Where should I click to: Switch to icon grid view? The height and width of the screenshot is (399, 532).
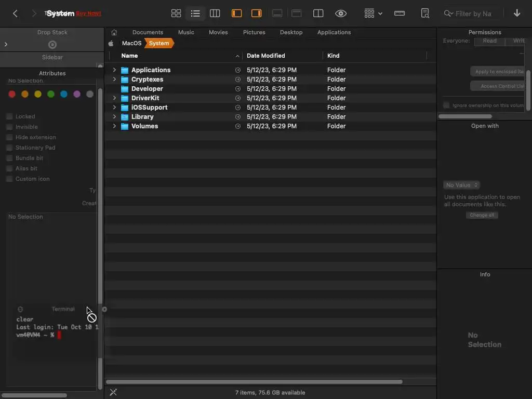pos(176,14)
